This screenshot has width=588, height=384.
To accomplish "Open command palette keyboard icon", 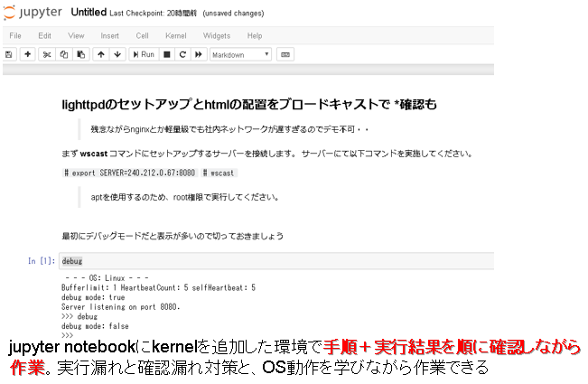I will click(x=285, y=55).
